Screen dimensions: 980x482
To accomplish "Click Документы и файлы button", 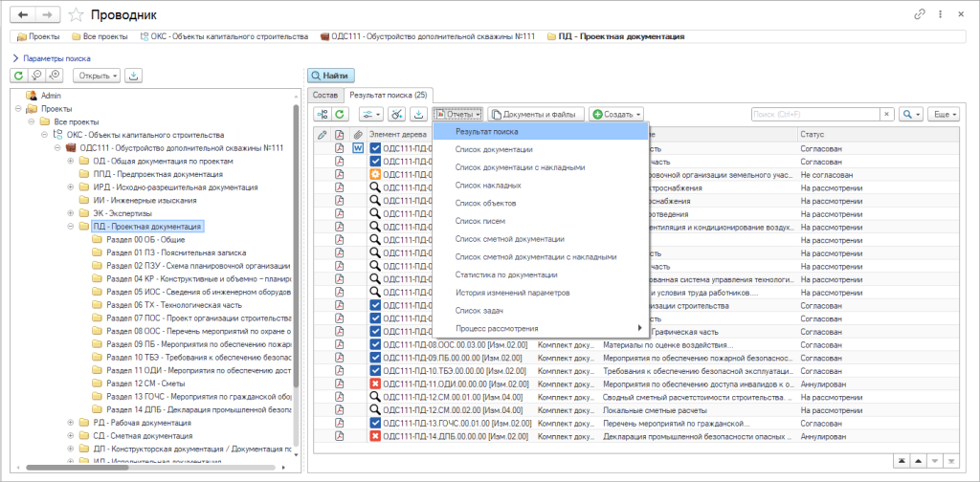I will 536,114.
